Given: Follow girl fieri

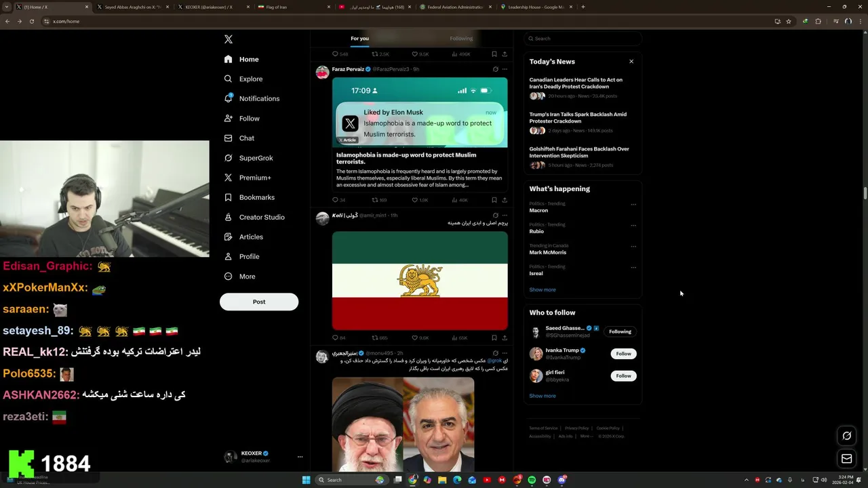Looking at the screenshot, I should click(623, 375).
